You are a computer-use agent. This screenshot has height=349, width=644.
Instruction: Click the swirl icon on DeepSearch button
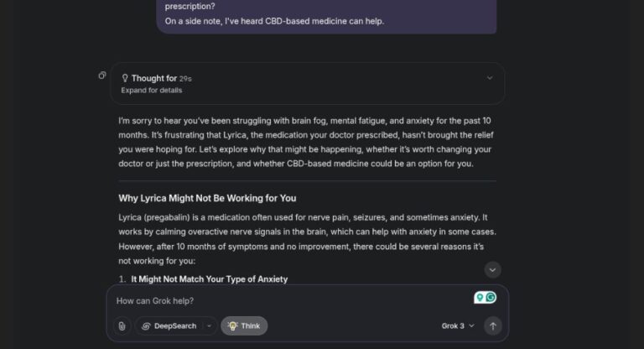[x=146, y=326]
